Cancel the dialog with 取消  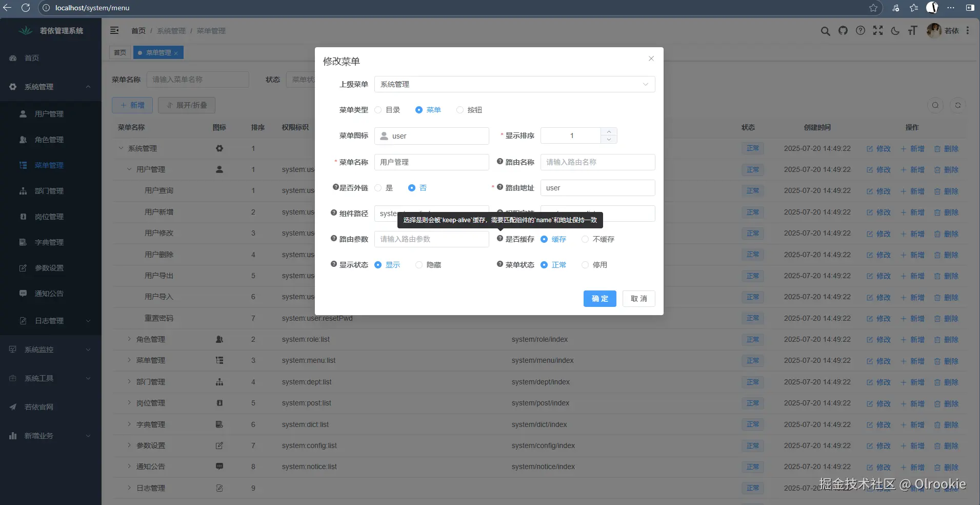click(x=638, y=298)
